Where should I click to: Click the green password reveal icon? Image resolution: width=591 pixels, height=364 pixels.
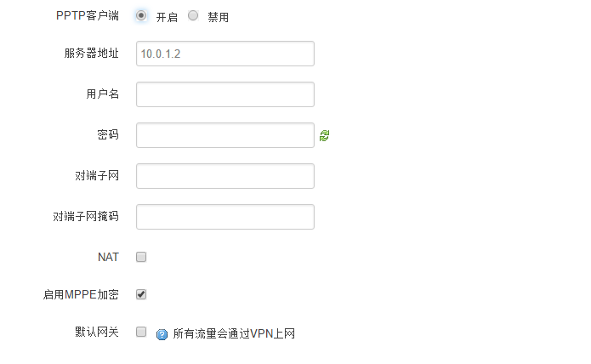click(x=324, y=135)
